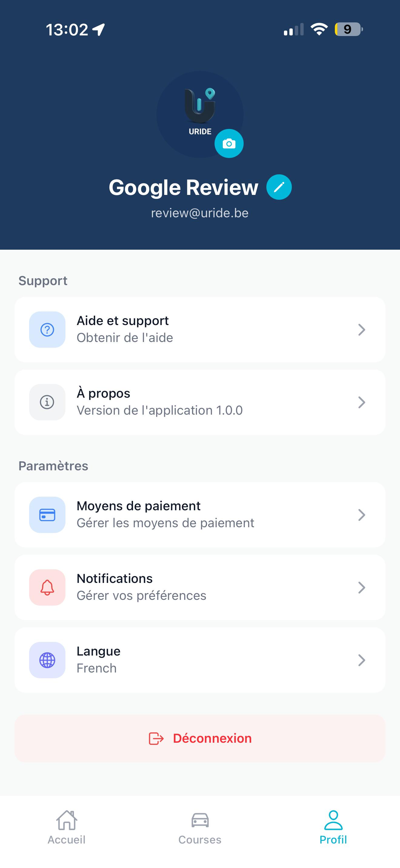The width and height of the screenshot is (400, 868).
Task: Tap the info icon for À propos
Action: tap(47, 402)
